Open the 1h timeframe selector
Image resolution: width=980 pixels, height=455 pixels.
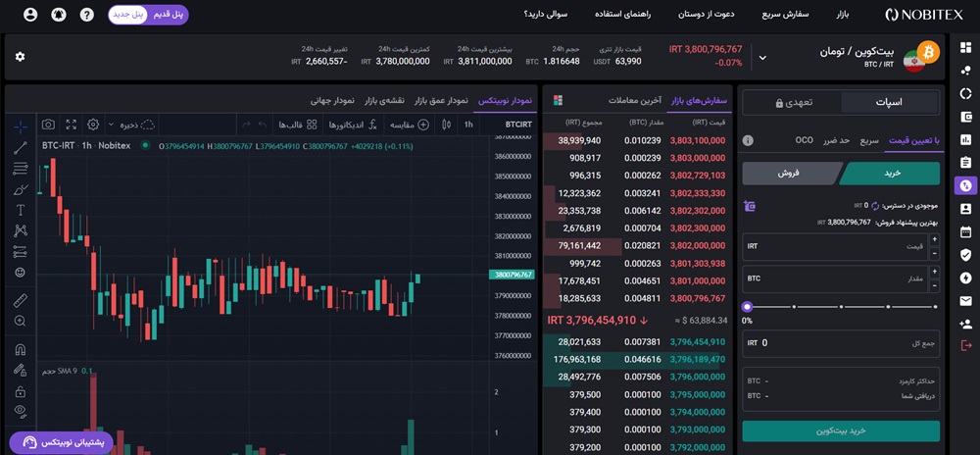pyautogui.click(x=468, y=125)
